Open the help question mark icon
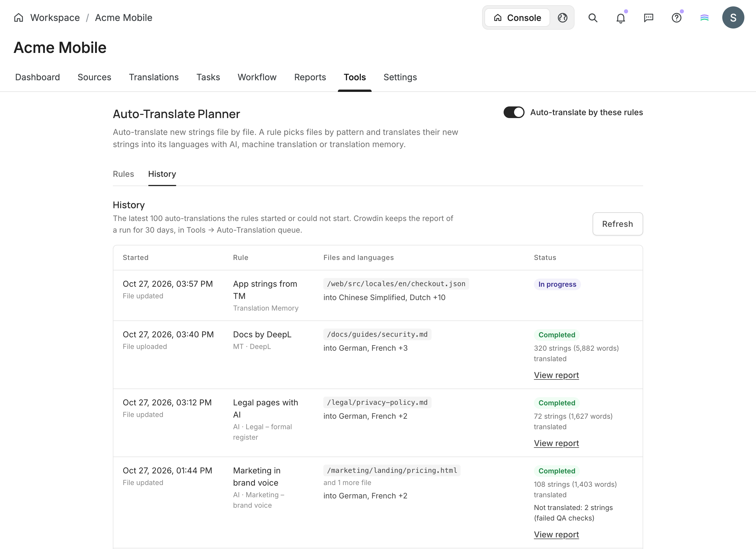The image size is (756, 549). (x=676, y=18)
